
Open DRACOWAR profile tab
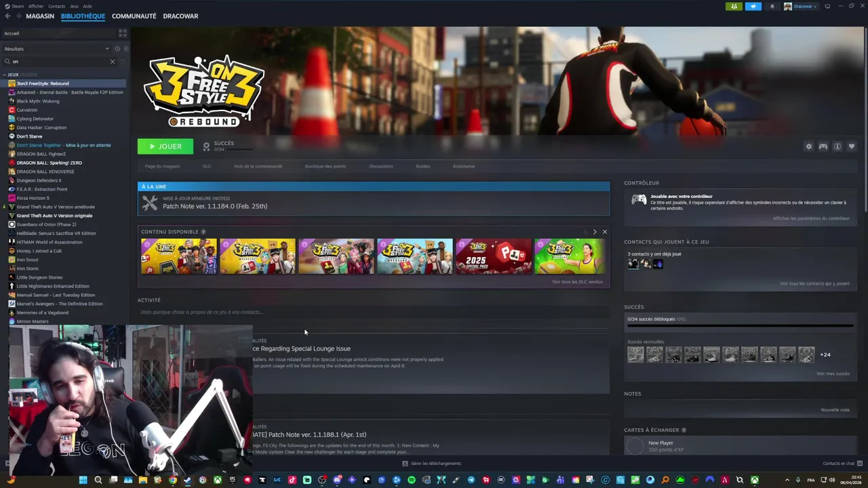[180, 16]
